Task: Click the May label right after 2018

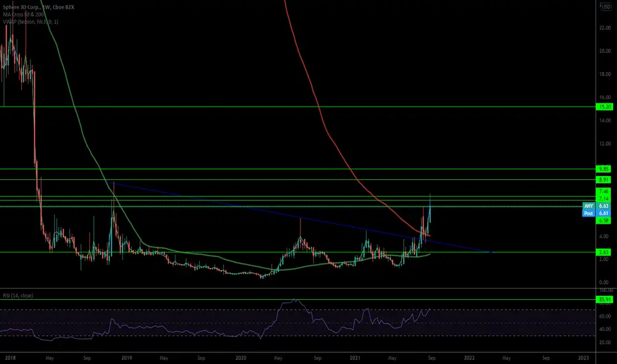Action: (50, 357)
